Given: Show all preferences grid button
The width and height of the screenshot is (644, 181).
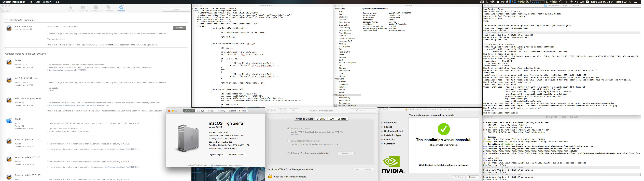Looking at the screenshot, I should point(294,110).
